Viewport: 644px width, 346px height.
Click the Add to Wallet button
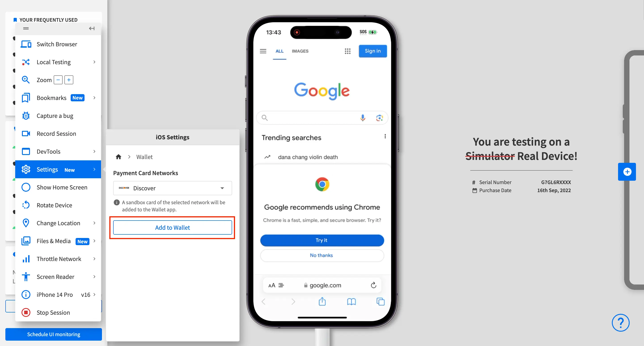(x=172, y=227)
